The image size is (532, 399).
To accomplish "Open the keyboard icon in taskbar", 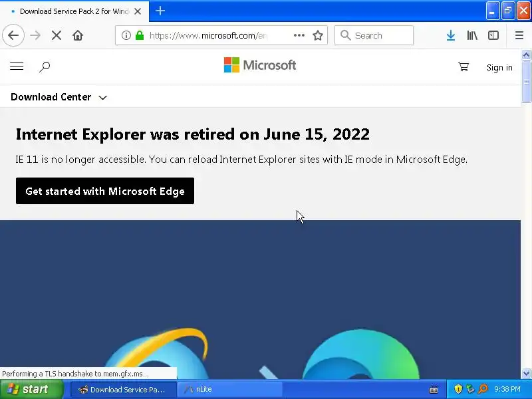I will [x=434, y=390].
